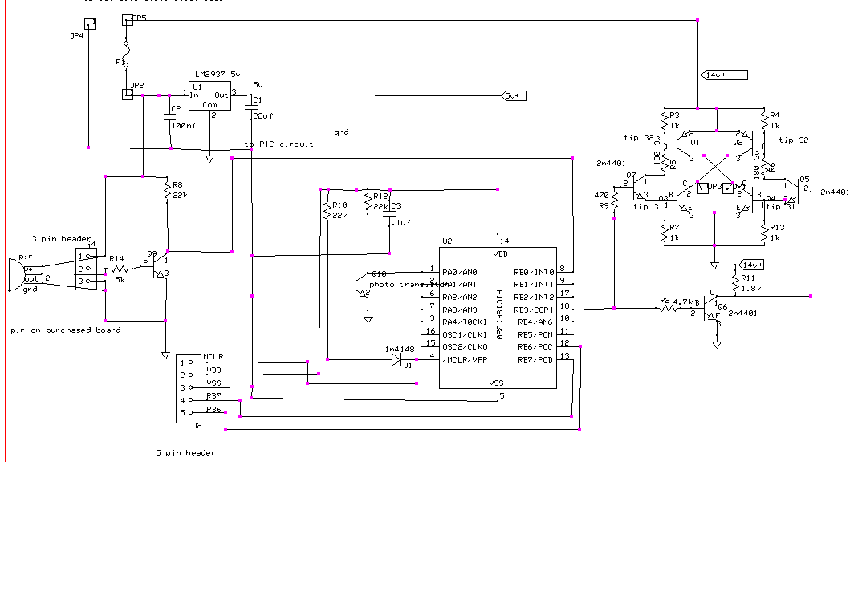Click the ground symbol below U1 regulator
854x616 pixels.
(209, 159)
